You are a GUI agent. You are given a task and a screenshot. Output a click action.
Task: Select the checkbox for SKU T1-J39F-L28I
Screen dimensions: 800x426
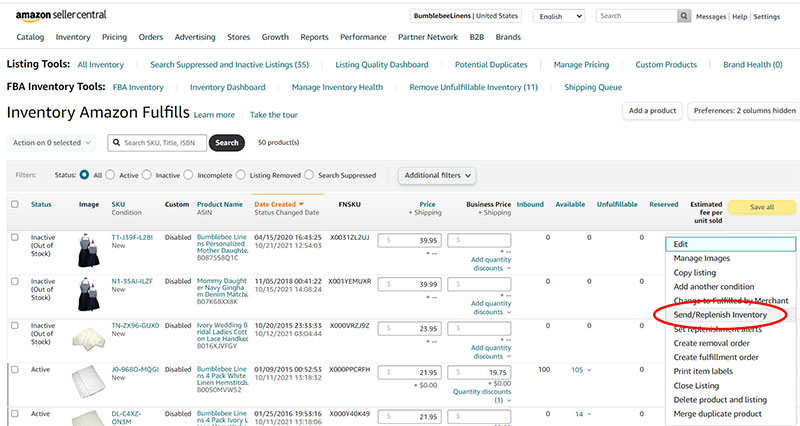(15, 237)
